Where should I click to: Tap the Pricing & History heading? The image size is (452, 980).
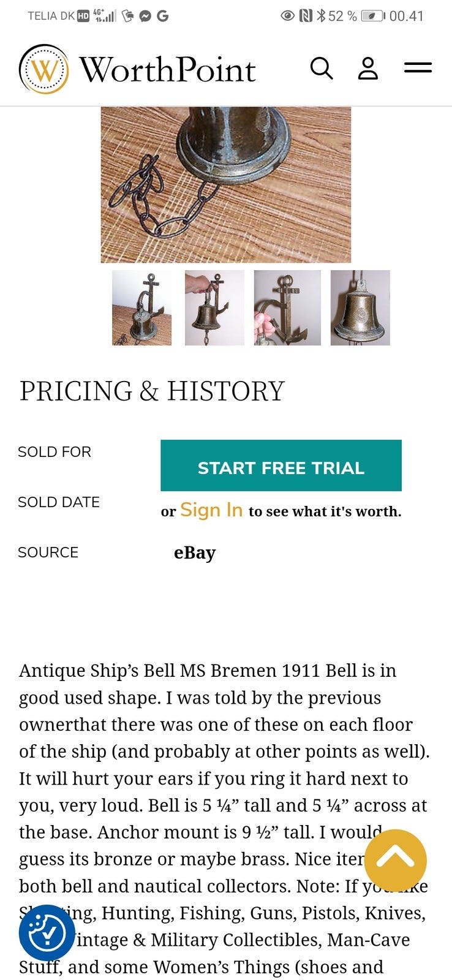(x=152, y=391)
